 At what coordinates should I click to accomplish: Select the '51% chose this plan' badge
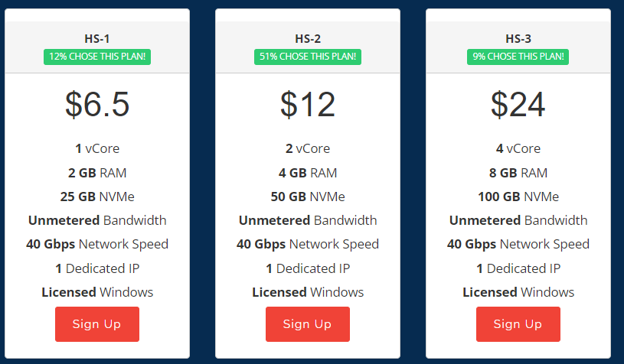click(x=307, y=57)
